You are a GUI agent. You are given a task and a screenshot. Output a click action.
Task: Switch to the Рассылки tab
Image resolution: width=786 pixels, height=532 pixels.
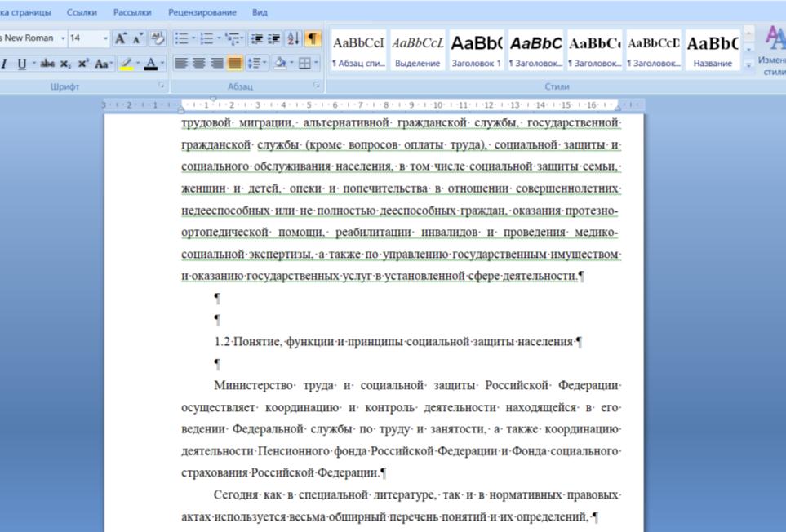pos(132,12)
